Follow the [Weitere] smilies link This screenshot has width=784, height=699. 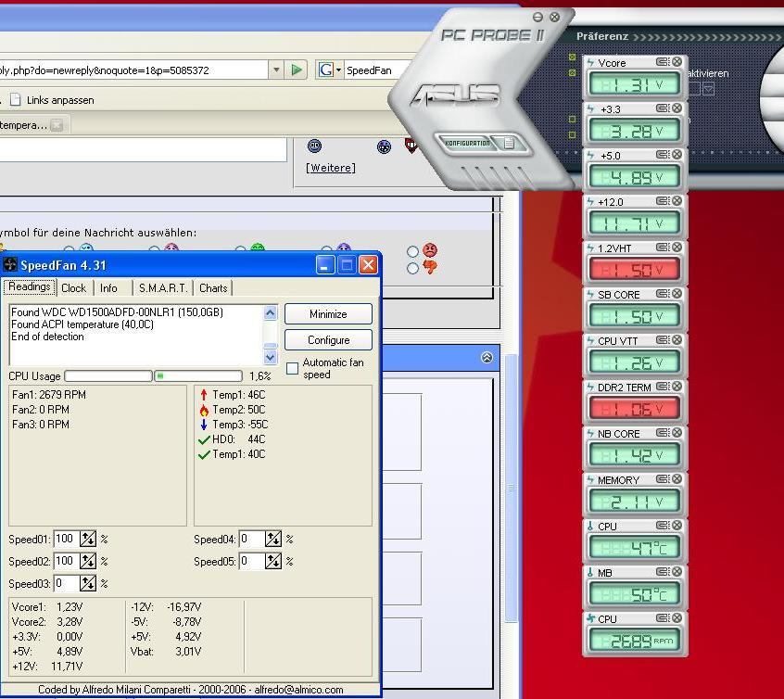pos(331,168)
